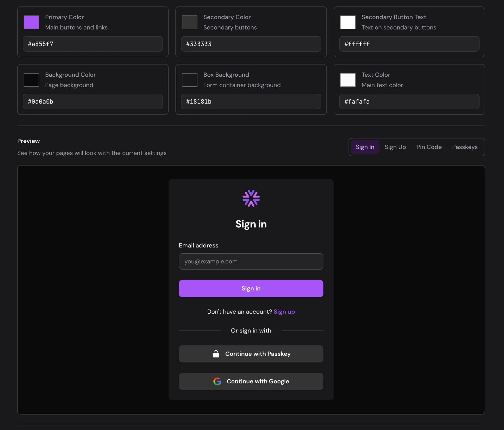Image resolution: width=504 pixels, height=430 pixels.
Task: Open the Primary Color purple swatch
Action: pos(31,22)
